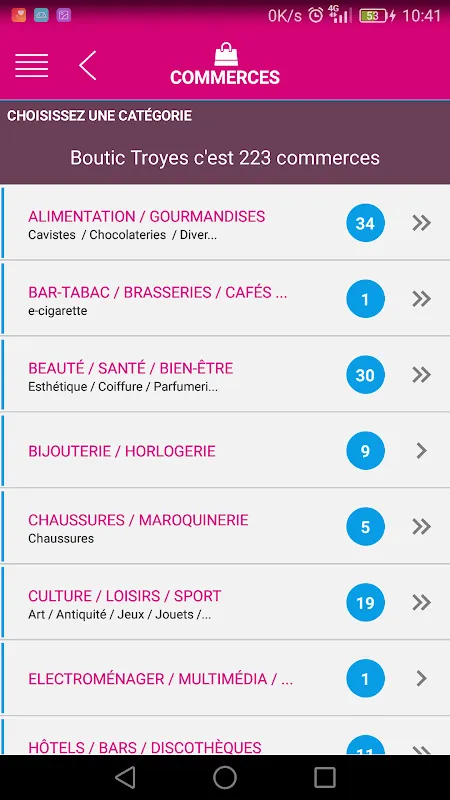Tap the 34 count badge

pyautogui.click(x=365, y=223)
